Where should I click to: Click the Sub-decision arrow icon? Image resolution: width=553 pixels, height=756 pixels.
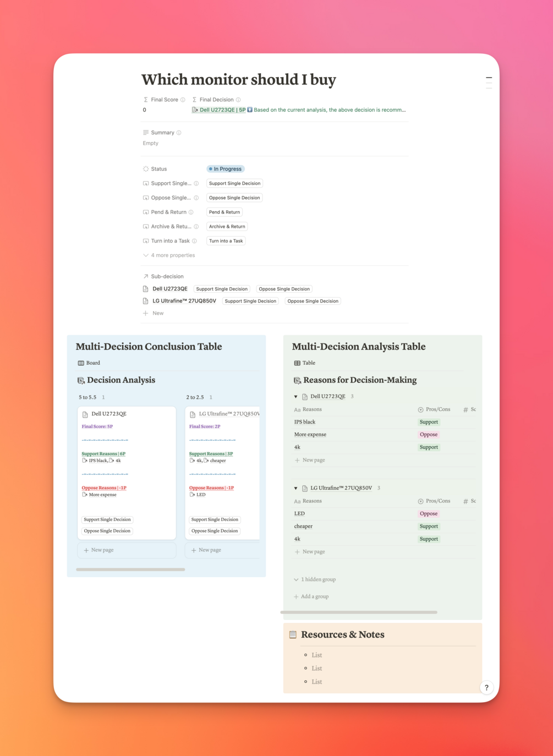coord(146,276)
